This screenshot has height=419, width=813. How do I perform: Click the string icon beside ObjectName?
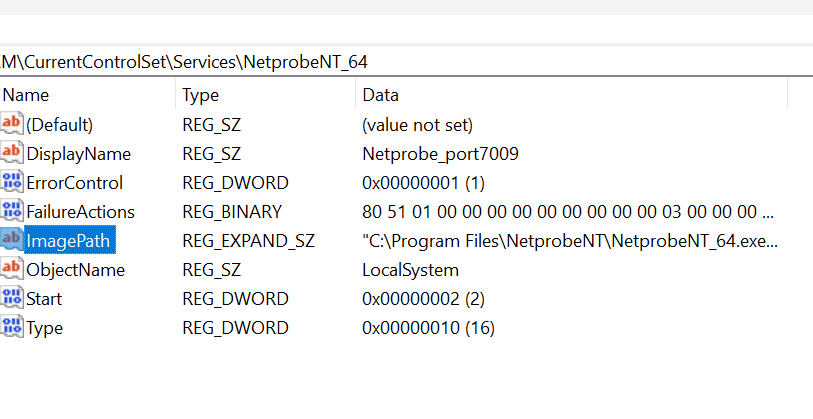12,270
